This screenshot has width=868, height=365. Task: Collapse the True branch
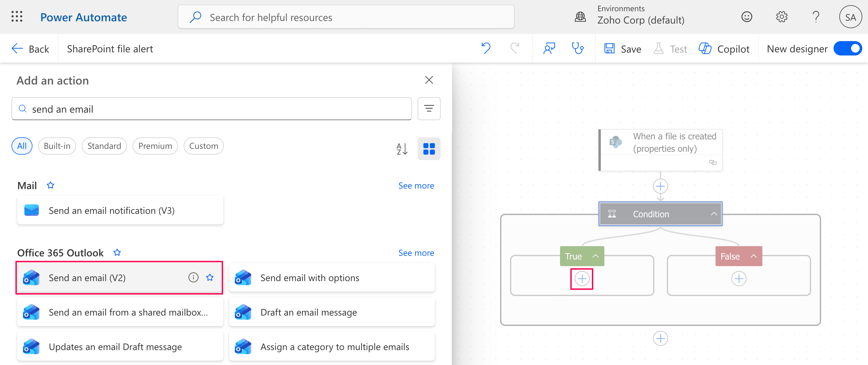point(595,256)
